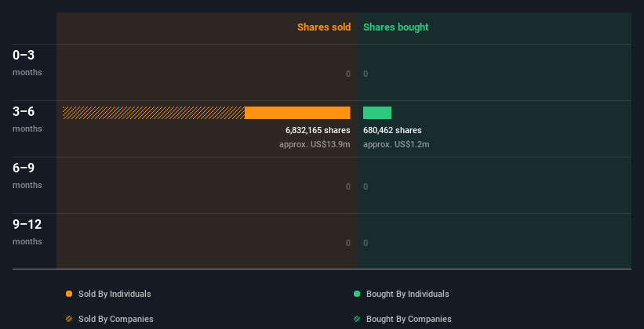Click the hatched Bought By Companies legend icon
Image resolution: width=644 pixels, height=329 pixels.
(x=357, y=319)
